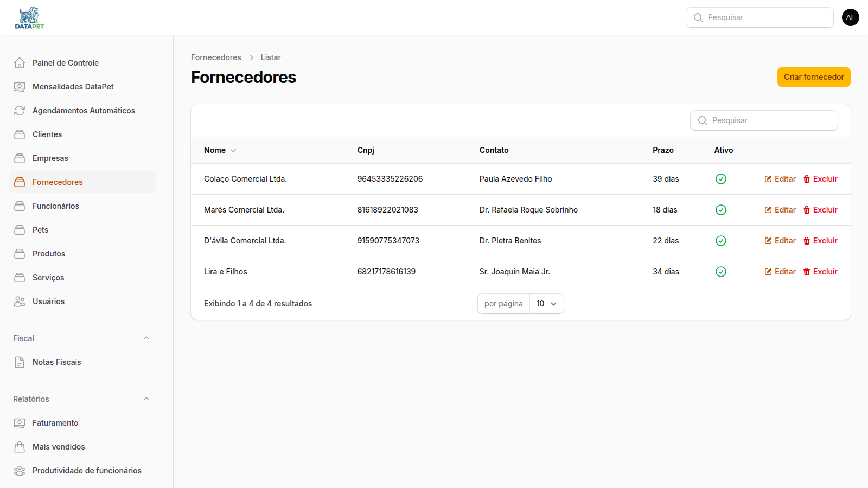The height and width of the screenshot is (488, 868).
Task: Click the Notas Fiscais document icon
Action: [x=20, y=362]
